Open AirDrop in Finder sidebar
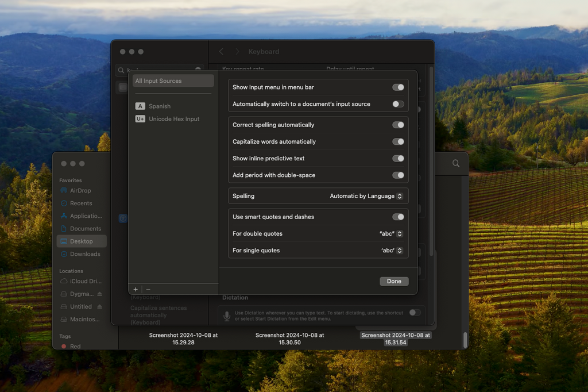Image resolution: width=588 pixels, height=392 pixels. 80,191
